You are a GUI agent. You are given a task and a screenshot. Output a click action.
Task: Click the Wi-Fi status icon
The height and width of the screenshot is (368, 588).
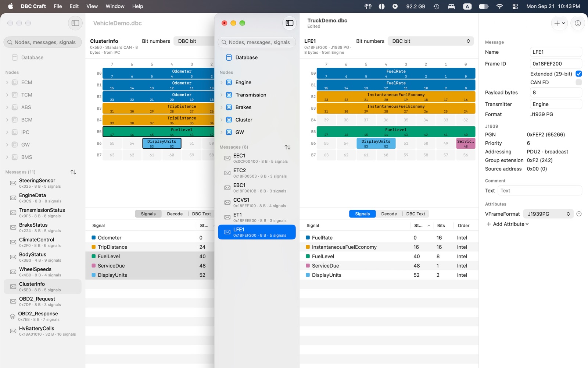tap(499, 6)
